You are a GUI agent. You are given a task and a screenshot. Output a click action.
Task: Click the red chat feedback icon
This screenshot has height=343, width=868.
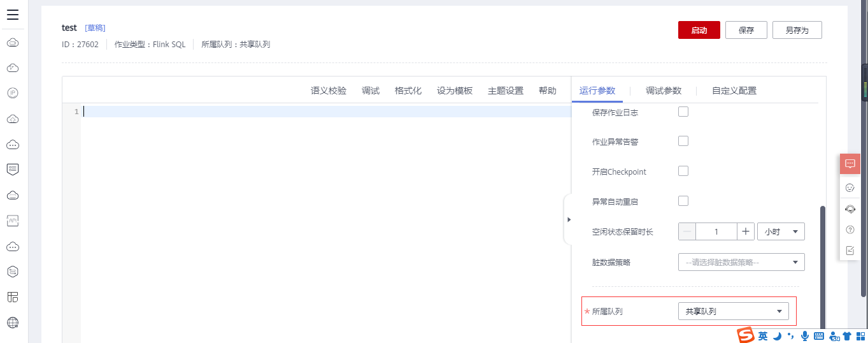(x=850, y=164)
